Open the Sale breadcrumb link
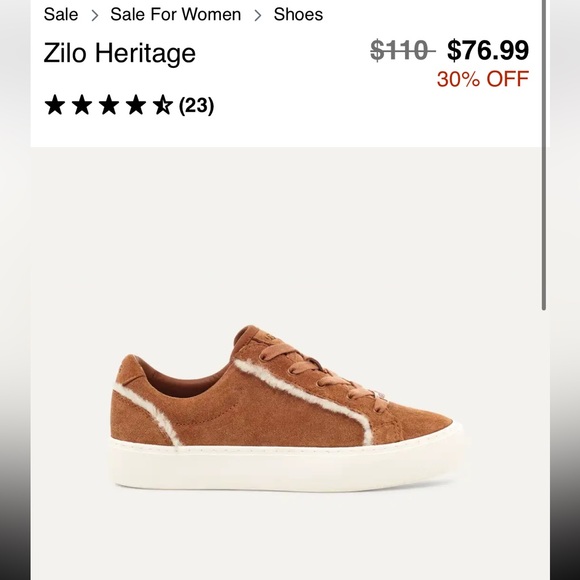580x580 pixels. (x=61, y=15)
